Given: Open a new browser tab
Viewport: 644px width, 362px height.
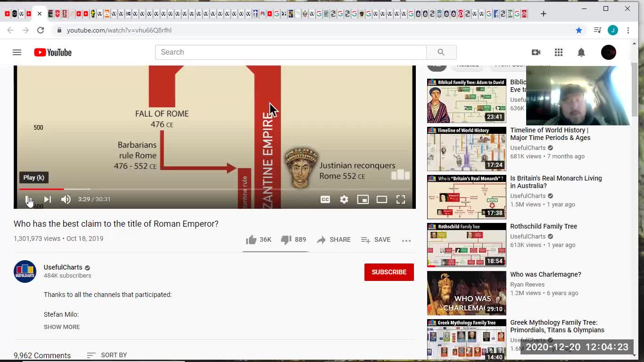Looking at the screenshot, I should [x=544, y=14].
